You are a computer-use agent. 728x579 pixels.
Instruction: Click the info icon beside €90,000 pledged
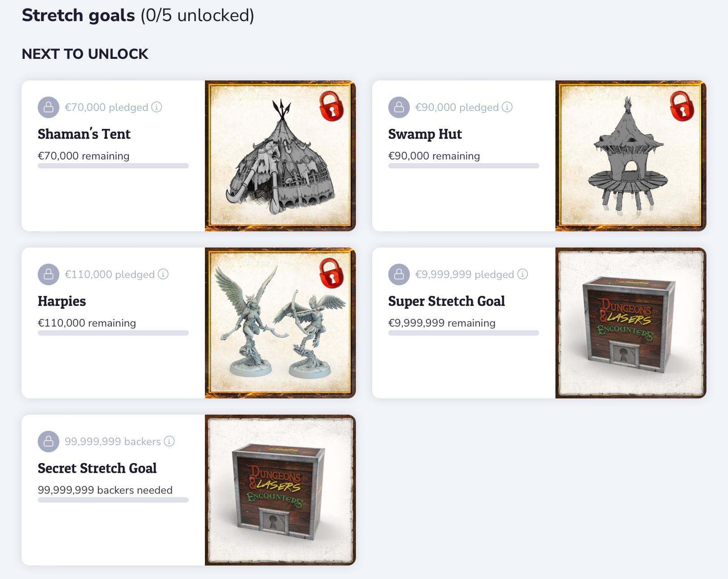507,107
